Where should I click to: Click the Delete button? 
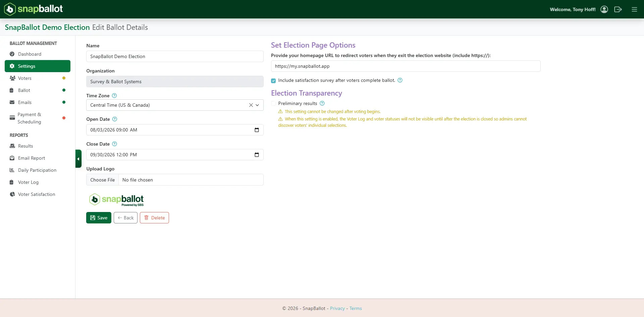click(154, 218)
